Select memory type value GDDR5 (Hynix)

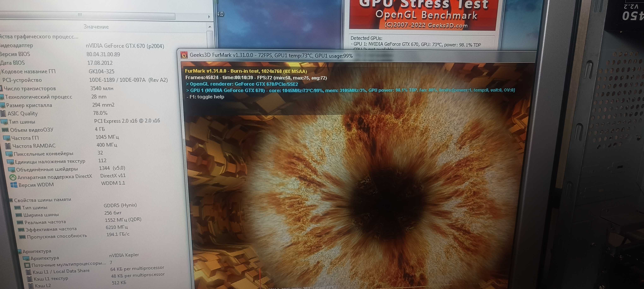pyautogui.click(x=120, y=205)
